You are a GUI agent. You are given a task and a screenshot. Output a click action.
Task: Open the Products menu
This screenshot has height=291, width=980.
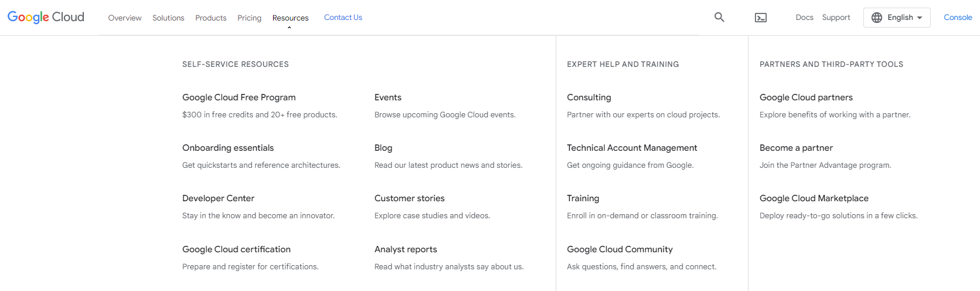pyautogui.click(x=211, y=18)
